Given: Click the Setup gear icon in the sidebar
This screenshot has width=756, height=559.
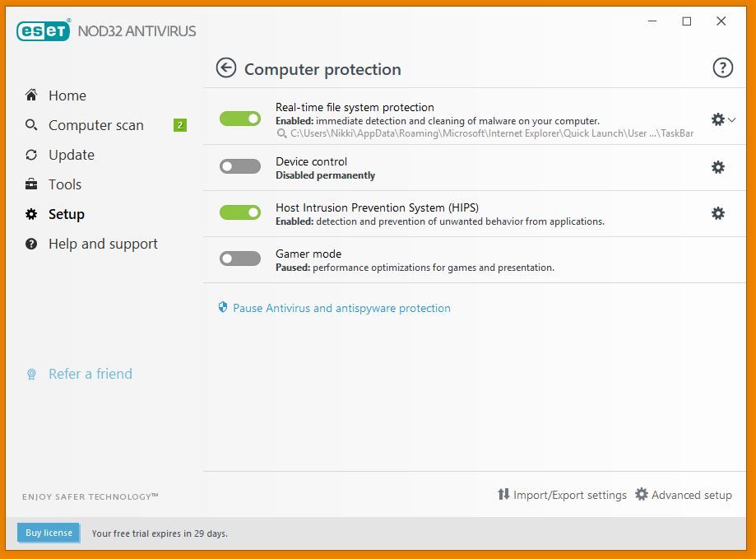Looking at the screenshot, I should coord(31,214).
